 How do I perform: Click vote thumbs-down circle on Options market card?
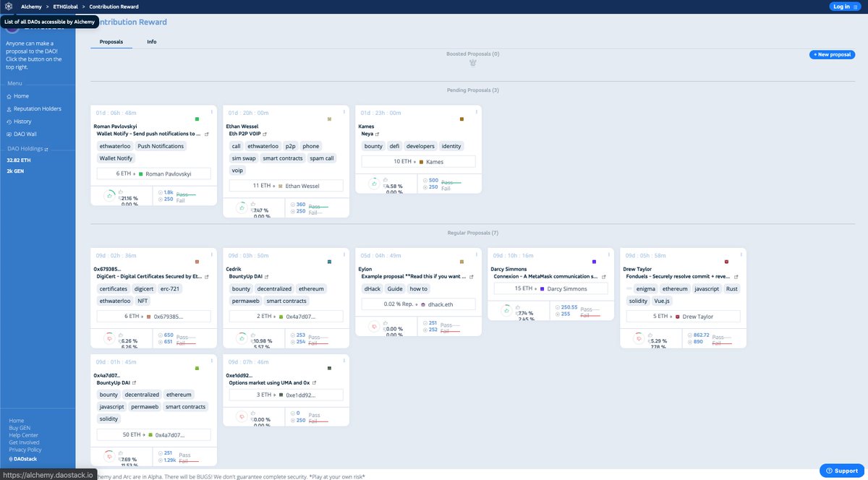coord(242,416)
